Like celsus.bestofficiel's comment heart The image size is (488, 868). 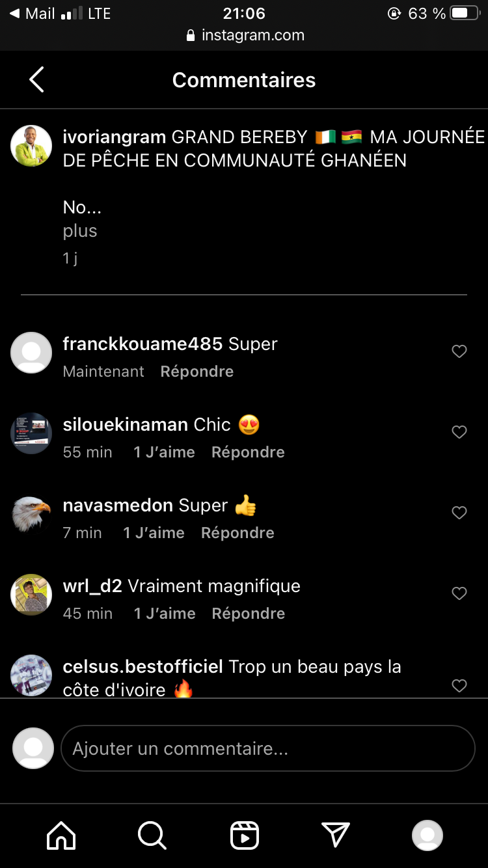tap(459, 685)
